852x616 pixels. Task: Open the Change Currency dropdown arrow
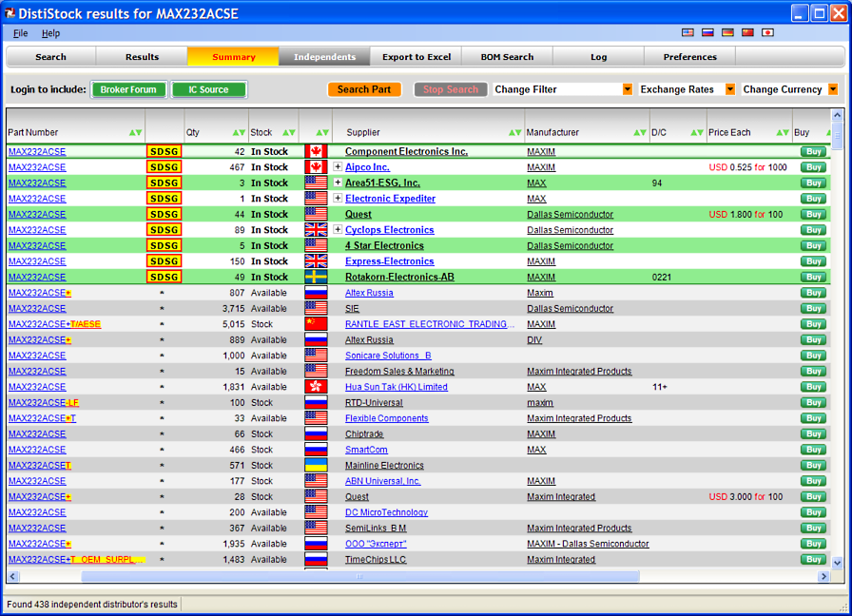[x=833, y=89]
